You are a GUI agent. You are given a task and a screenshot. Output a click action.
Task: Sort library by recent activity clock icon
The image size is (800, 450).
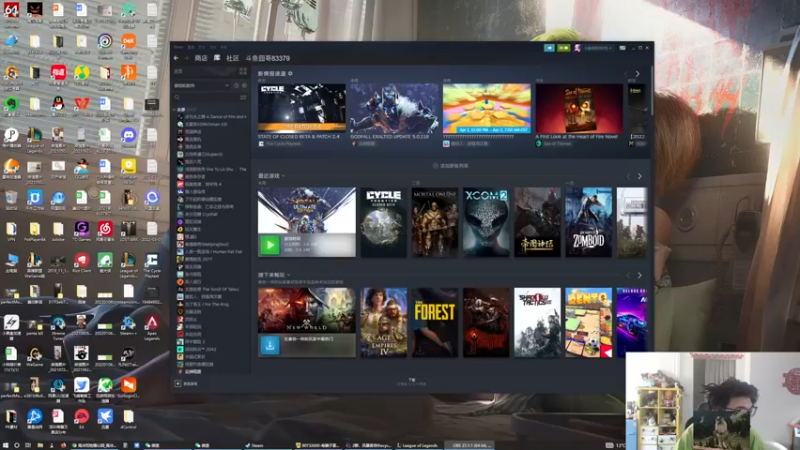(236, 86)
